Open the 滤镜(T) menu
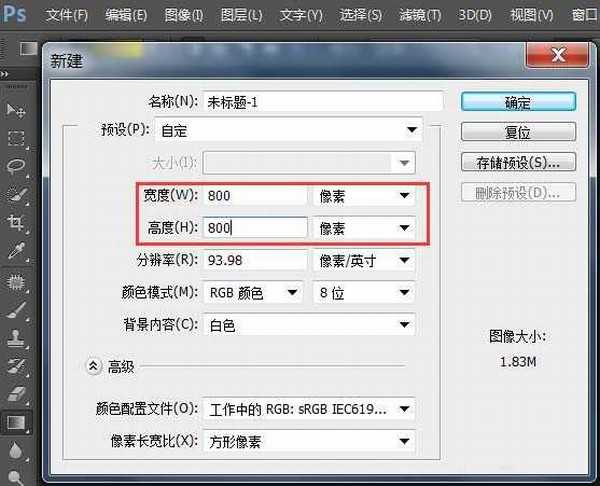 (x=419, y=15)
